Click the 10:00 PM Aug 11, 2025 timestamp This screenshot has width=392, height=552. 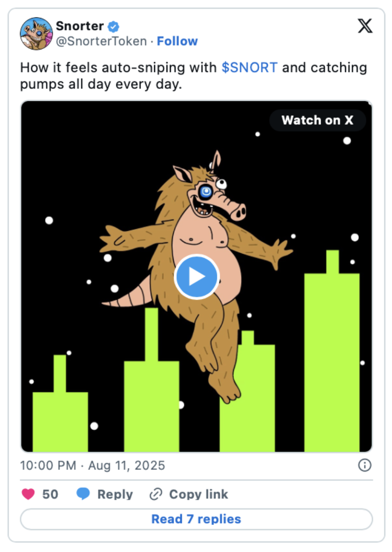(x=93, y=466)
